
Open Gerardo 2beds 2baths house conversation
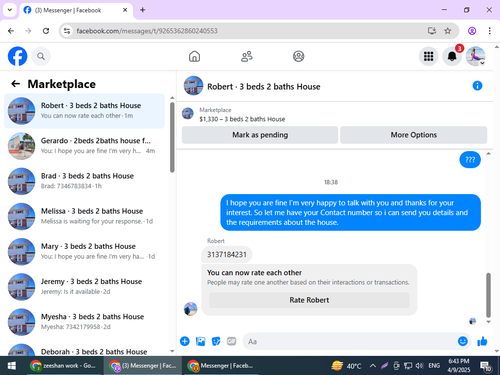[x=84, y=146]
